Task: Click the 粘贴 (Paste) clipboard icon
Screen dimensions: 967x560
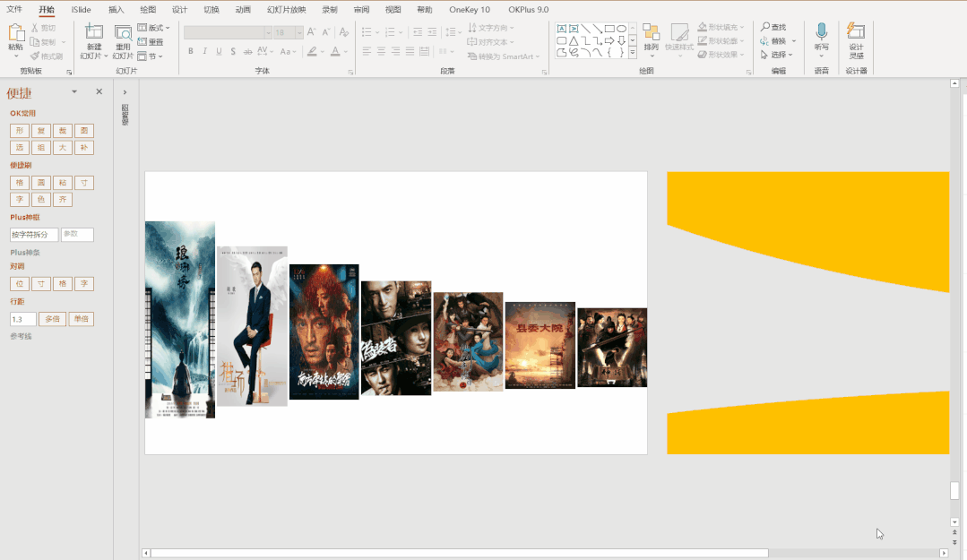Action: 16,33
